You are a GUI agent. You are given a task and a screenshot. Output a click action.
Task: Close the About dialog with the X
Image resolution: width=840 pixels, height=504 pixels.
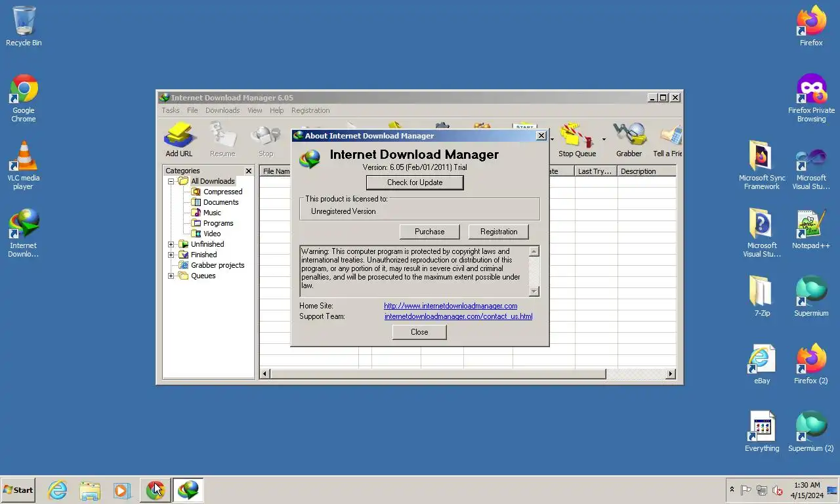[x=541, y=136]
